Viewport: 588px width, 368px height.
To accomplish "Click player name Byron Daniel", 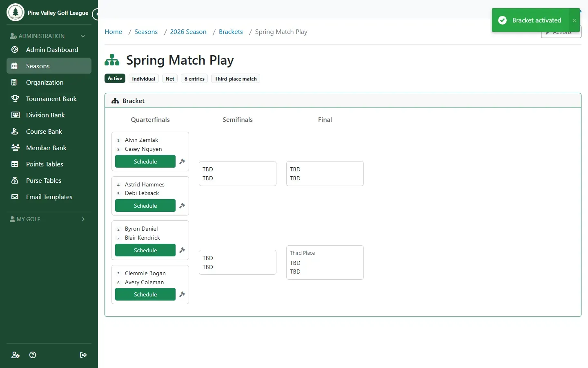I will pos(141,229).
